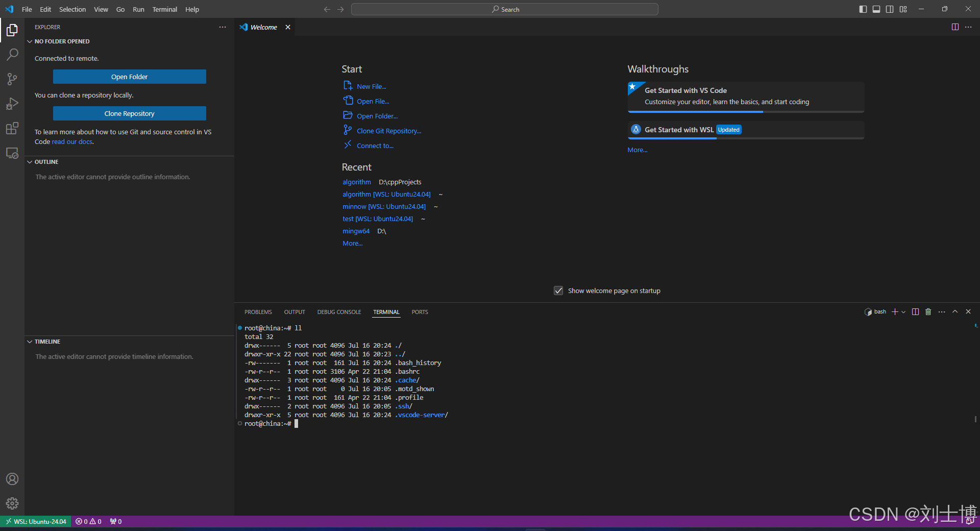Open recent algorithm in D:\cppProjects

click(357, 182)
